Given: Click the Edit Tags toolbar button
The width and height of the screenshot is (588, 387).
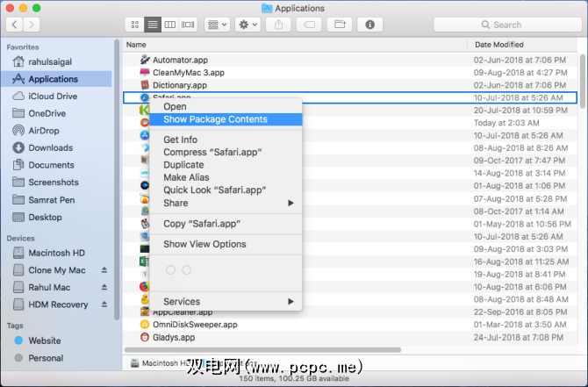Looking at the screenshot, I should coord(309,25).
